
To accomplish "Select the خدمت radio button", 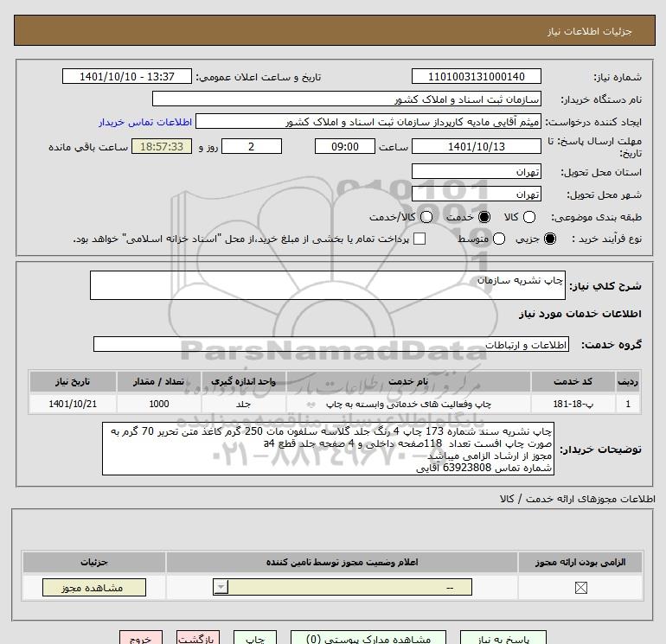I will 483,217.
